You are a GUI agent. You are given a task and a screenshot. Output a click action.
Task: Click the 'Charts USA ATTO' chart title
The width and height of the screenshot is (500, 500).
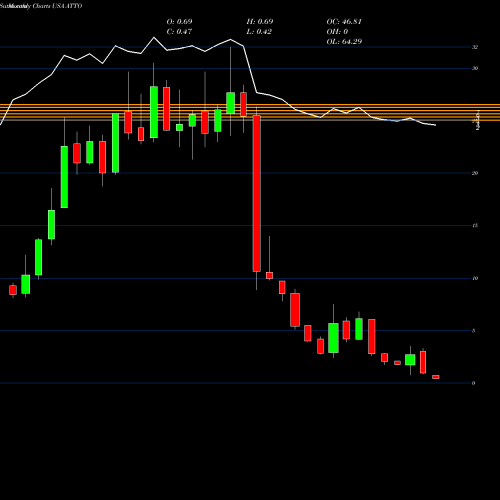pyautogui.click(x=57, y=6)
